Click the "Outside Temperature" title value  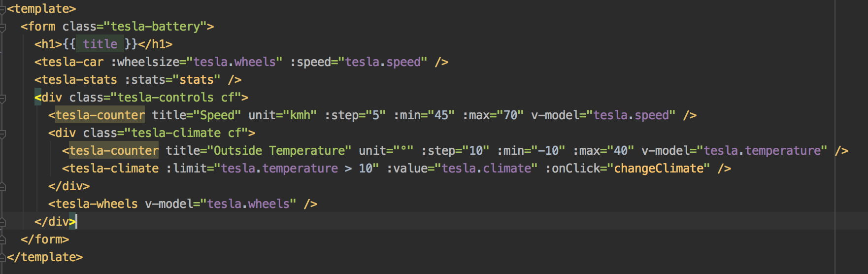pos(279,151)
